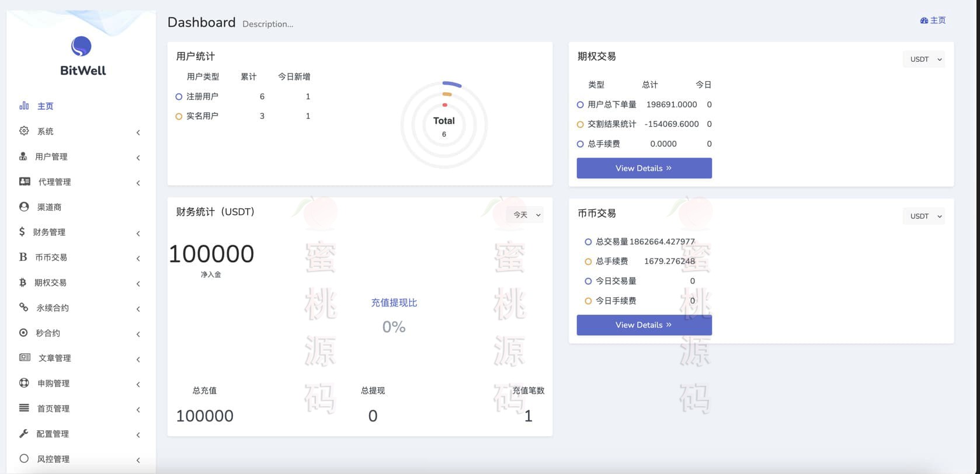The width and height of the screenshot is (980, 474).
Task: Click the bitcoin icon for 期权交易
Action: click(23, 283)
